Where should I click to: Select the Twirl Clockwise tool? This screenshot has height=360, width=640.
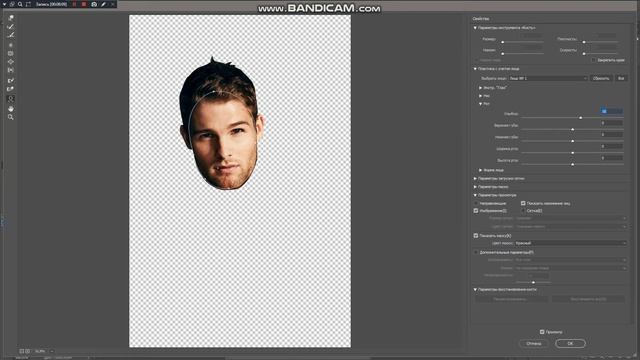[11, 45]
